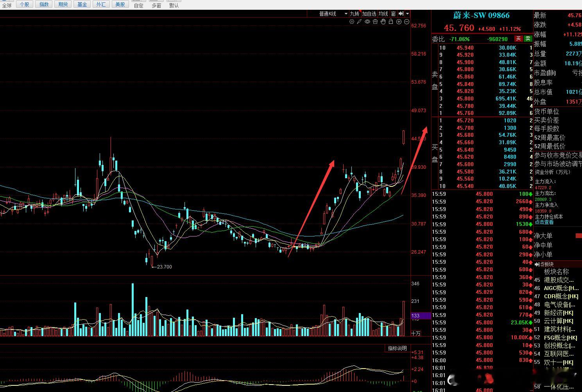Open the 九转 indicator option
This screenshot has width=582, height=392.
click(x=355, y=14)
